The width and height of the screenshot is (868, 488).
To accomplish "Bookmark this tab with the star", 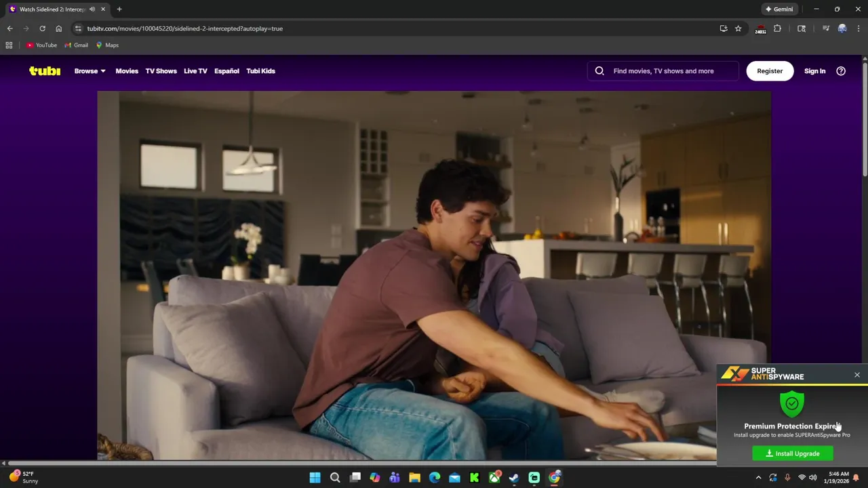I will 738,28.
